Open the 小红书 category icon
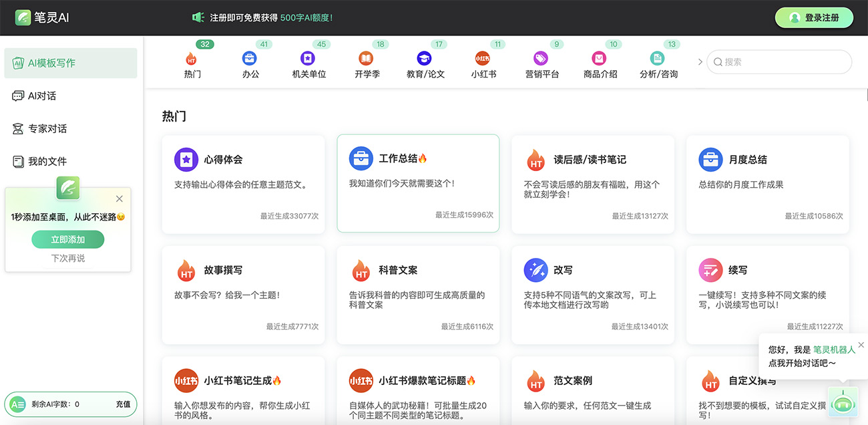 pos(482,59)
